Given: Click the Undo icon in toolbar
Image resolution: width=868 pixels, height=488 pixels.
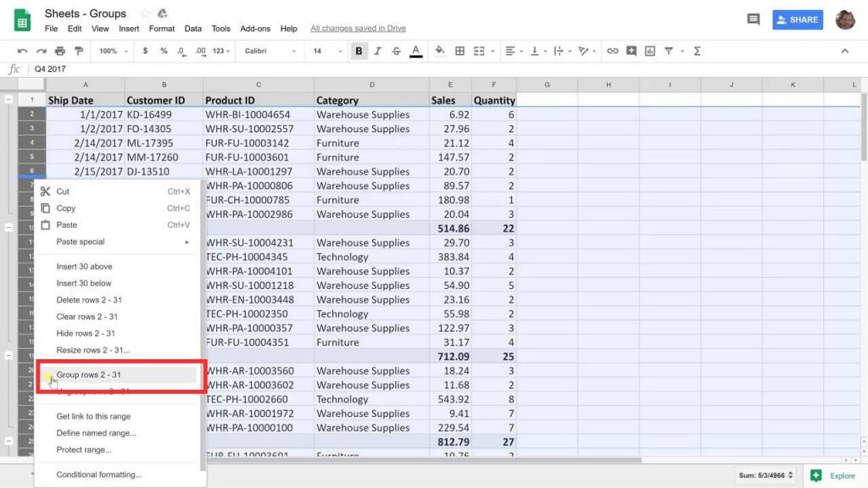Looking at the screenshot, I should (23, 52).
